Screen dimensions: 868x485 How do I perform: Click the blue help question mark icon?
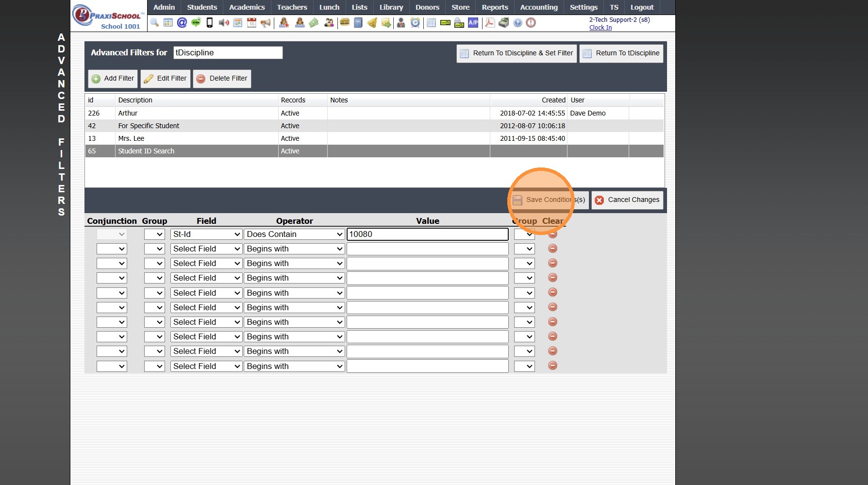[x=517, y=23]
